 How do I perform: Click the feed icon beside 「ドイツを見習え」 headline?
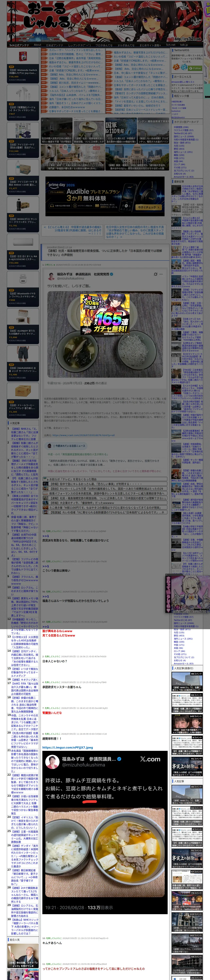click(110, 101)
